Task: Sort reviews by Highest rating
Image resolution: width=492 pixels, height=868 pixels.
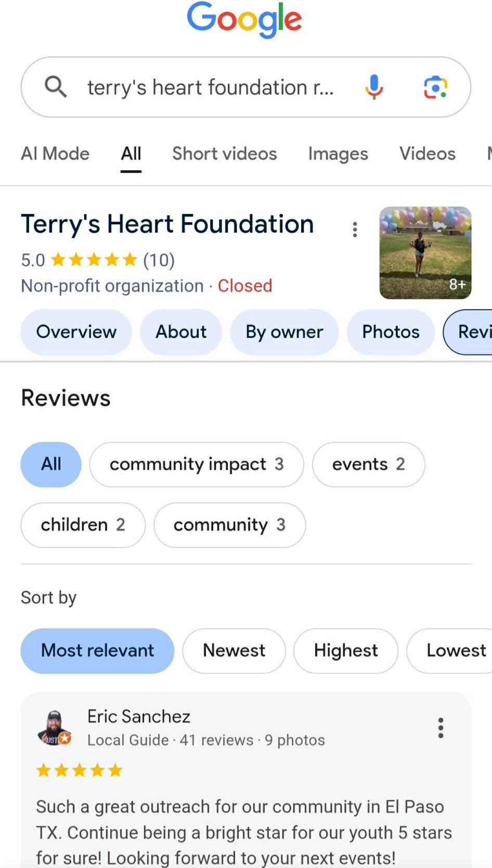Action: (x=345, y=650)
